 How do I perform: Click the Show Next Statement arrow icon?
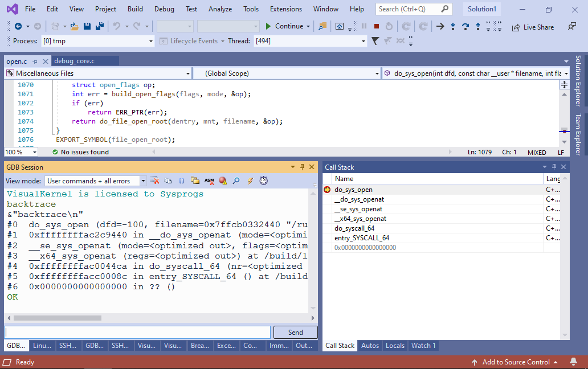440,26
